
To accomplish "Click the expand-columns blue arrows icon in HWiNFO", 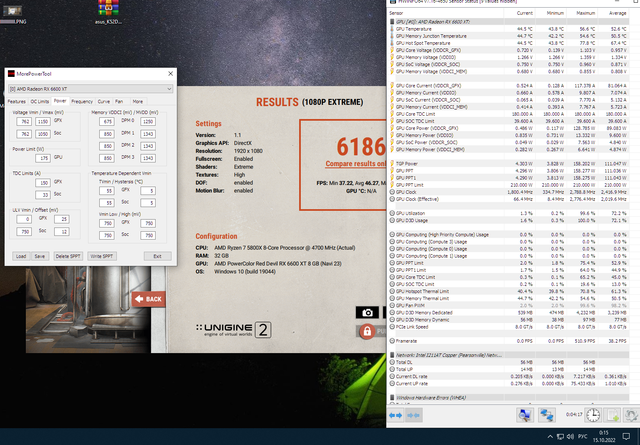I will click(395, 416).
